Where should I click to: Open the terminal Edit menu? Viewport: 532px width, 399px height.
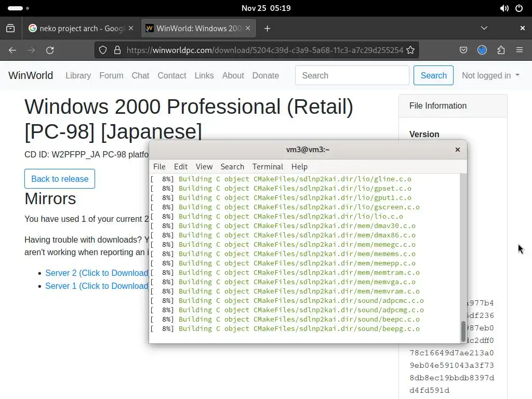(180, 167)
